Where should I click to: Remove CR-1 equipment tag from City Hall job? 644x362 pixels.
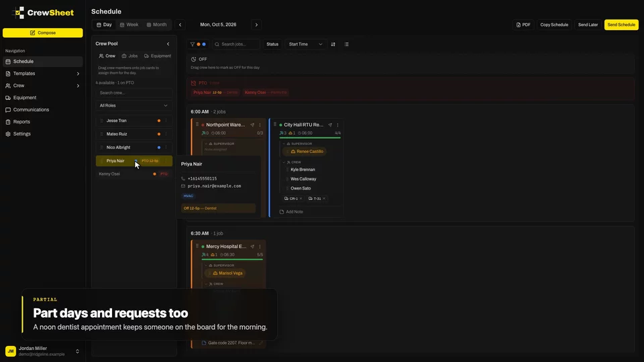point(301,198)
